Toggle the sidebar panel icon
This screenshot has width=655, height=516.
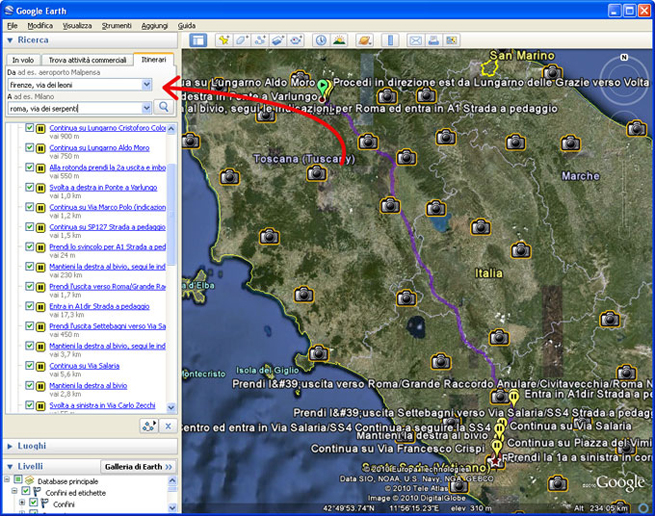(198, 41)
